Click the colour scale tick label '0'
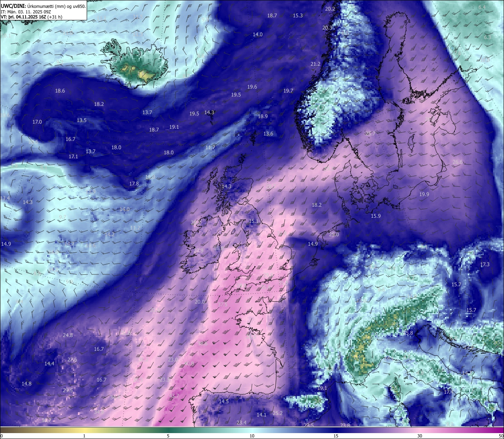The image size is (504, 439). click(2, 436)
